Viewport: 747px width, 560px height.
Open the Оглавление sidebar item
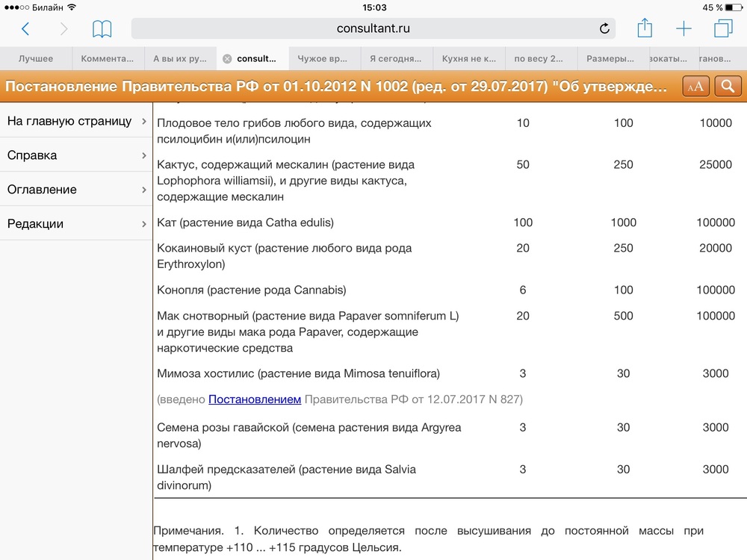tap(76, 190)
